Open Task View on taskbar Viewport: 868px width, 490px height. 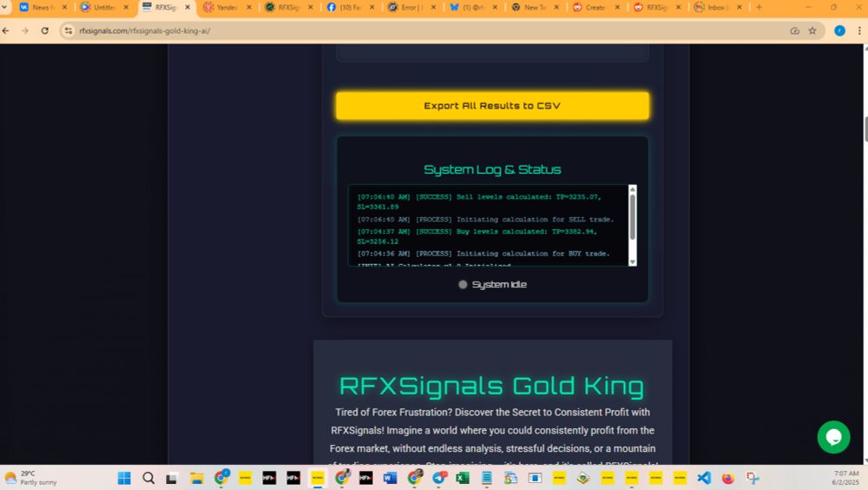tap(172, 478)
